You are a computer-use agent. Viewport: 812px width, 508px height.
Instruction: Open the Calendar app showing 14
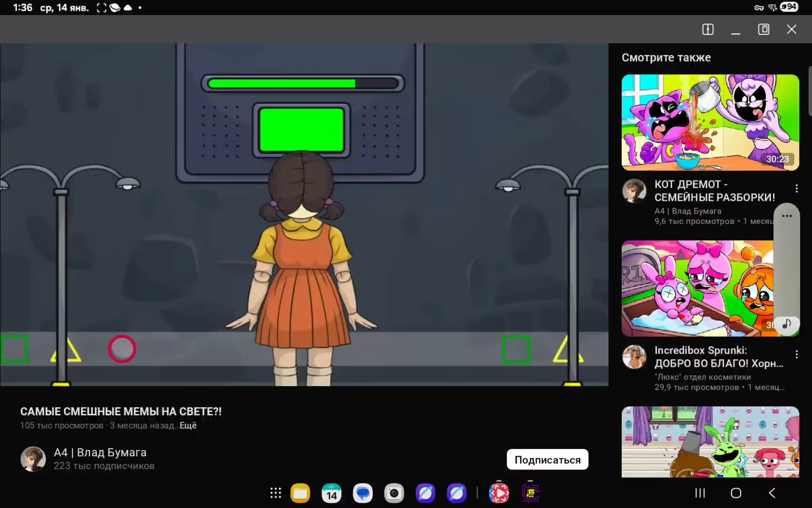[331, 493]
